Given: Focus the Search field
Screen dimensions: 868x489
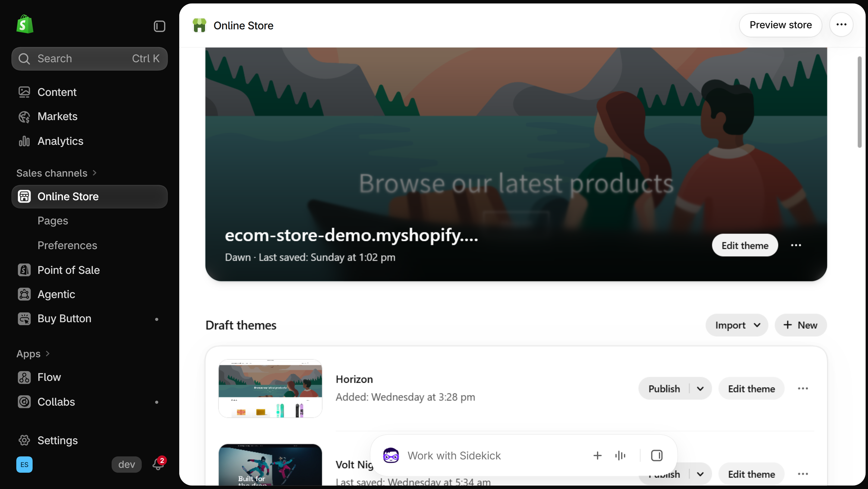Looking at the screenshot, I should click(x=90, y=59).
